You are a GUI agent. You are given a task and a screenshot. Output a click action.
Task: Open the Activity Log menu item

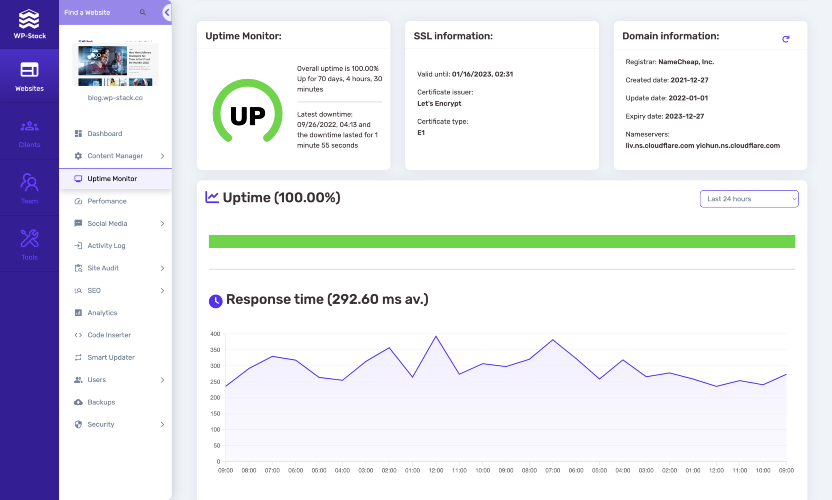click(x=115, y=246)
